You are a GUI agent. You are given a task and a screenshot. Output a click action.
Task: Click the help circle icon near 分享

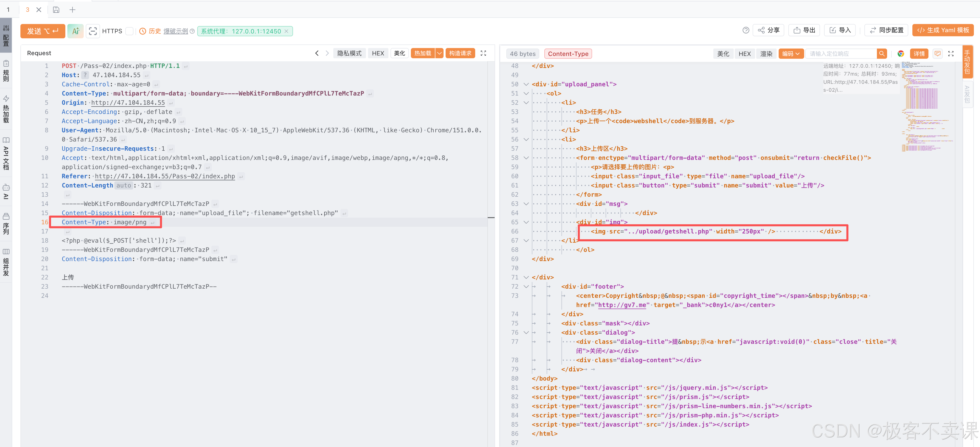[x=746, y=30]
